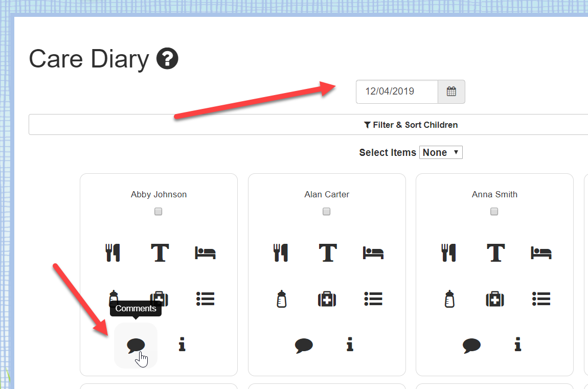Click Alan Carter's info icon
This screenshot has width=588, height=389.
(350, 344)
